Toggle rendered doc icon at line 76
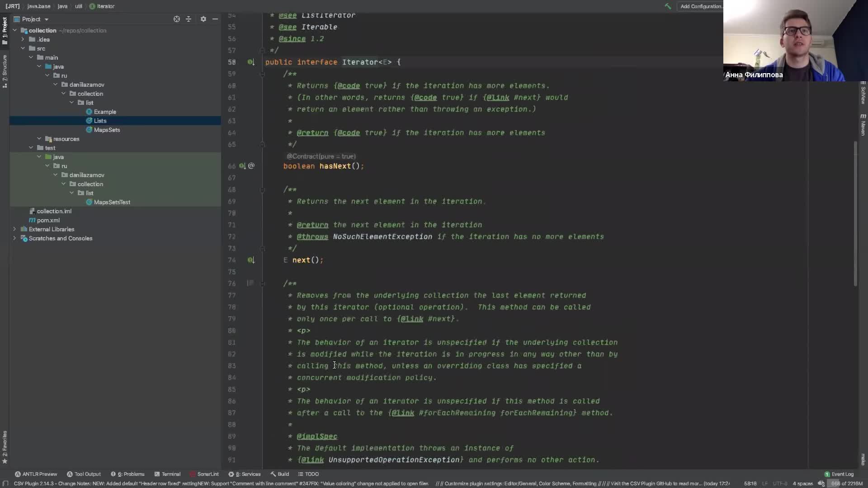This screenshot has width=868, height=488. pyautogui.click(x=250, y=283)
